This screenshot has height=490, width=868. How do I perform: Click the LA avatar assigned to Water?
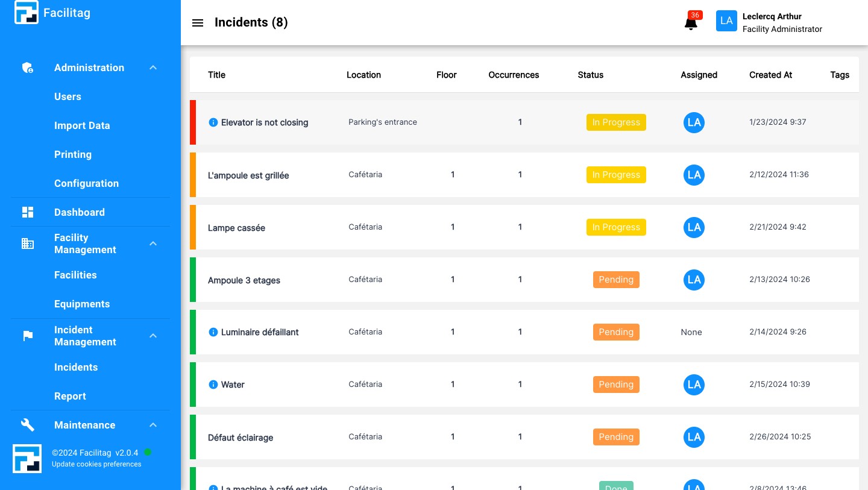pos(694,385)
